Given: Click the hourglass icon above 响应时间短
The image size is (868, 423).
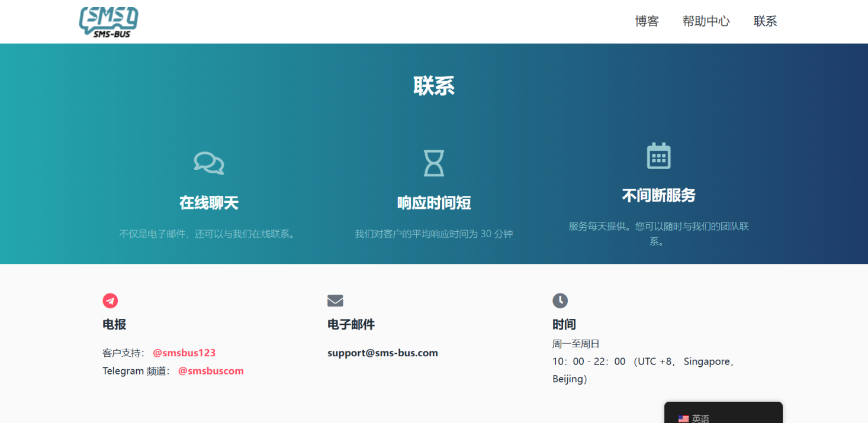Looking at the screenshot, I should tap(433, 163).
